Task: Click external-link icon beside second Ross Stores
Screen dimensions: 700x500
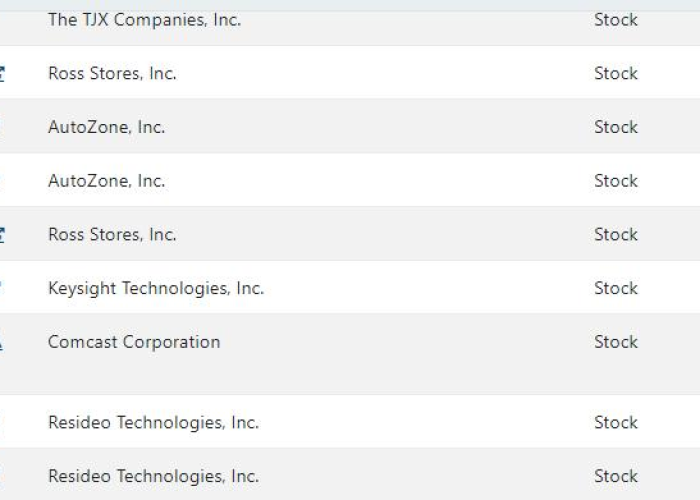Action: point(2,235)
